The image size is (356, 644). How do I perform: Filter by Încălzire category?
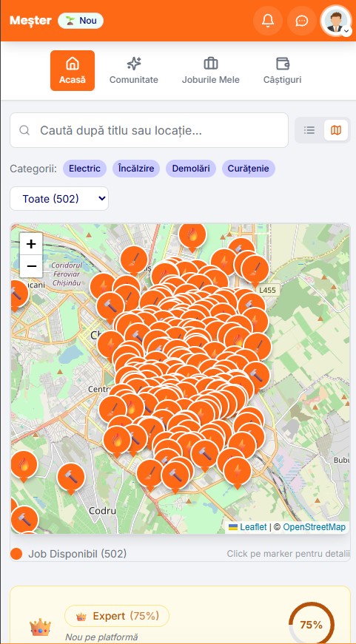136,169
